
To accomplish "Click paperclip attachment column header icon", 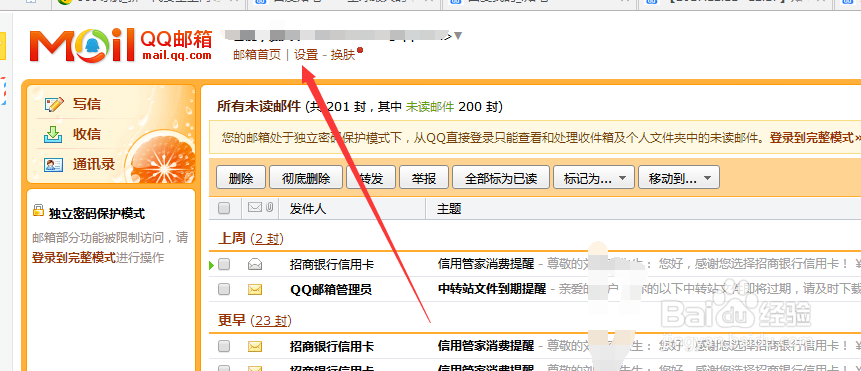I will [269, 207].
